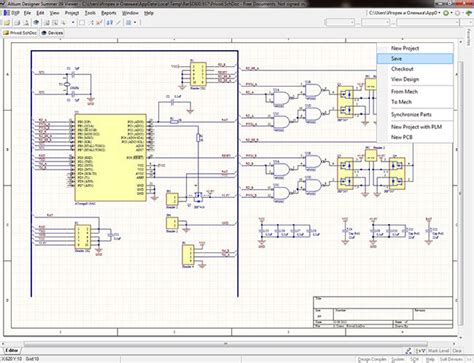
Task: Open the Tools menu
Action: (90, 13)
